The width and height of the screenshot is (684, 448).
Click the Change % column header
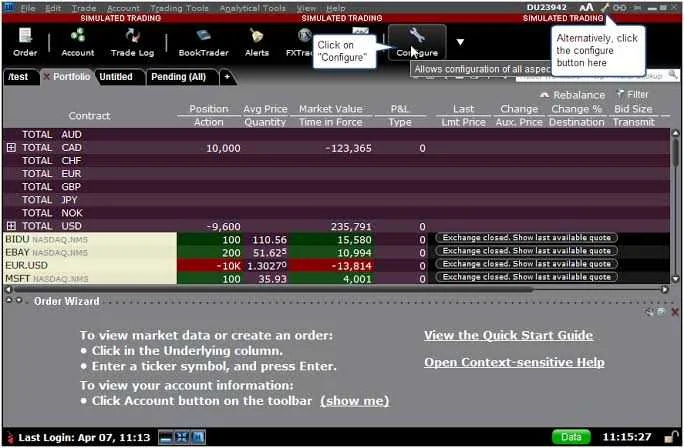tap(576, 109)
